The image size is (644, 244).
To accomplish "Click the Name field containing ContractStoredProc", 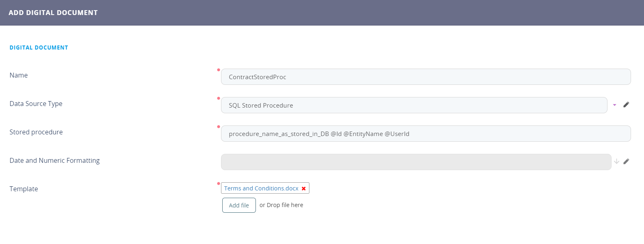I will click(425, 77).
